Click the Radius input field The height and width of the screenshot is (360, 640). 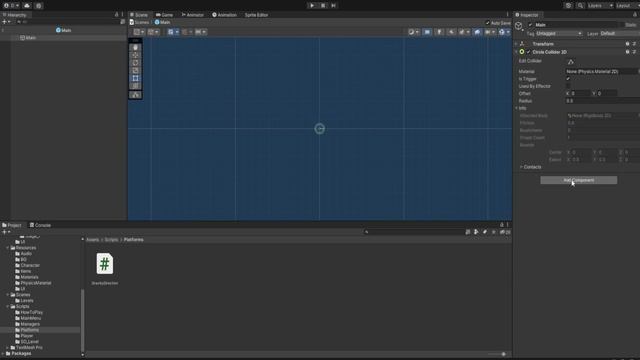coord(602,101)
